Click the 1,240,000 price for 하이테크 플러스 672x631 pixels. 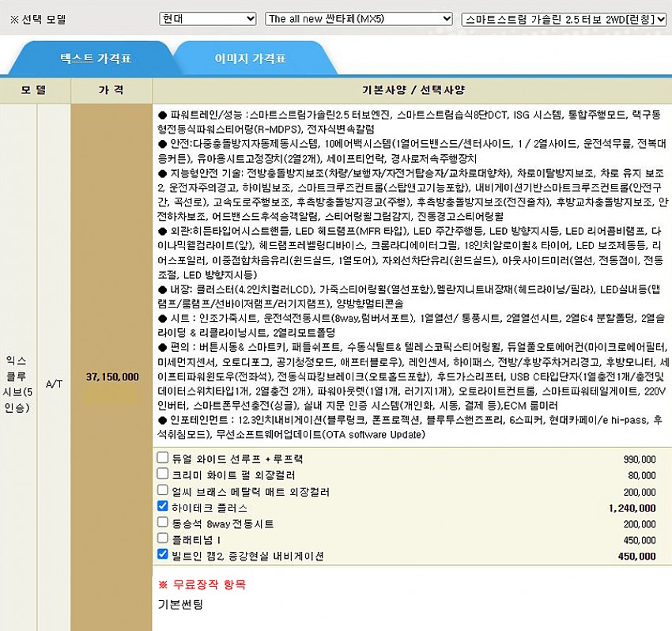tap(632, 508)
